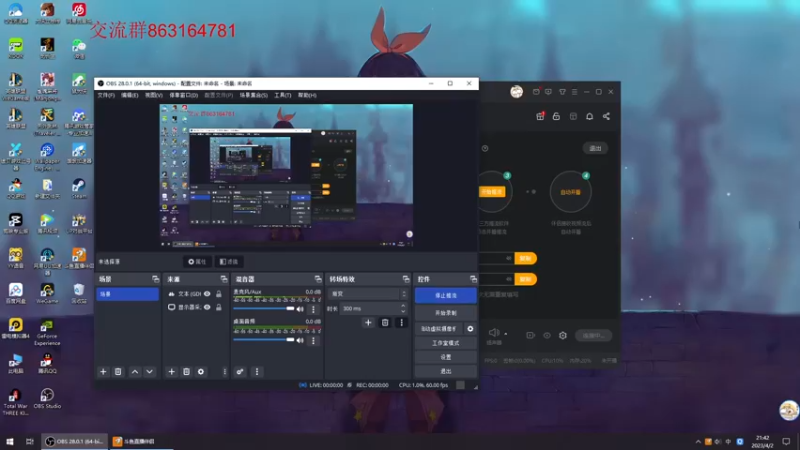Screen dimensions: 800x450
Task: Remove the selected scene with the trash icon
Action: [118, 372]
